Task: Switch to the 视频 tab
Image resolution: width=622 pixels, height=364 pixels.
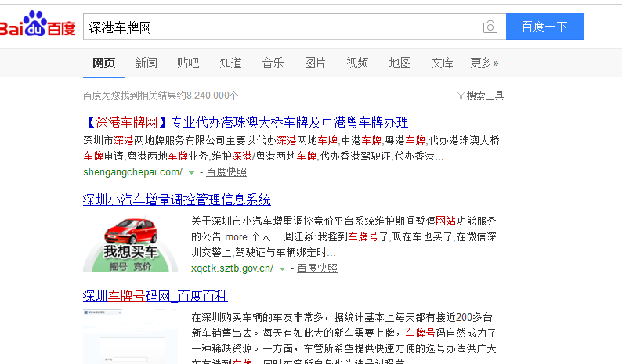Action: pos(357,63)
